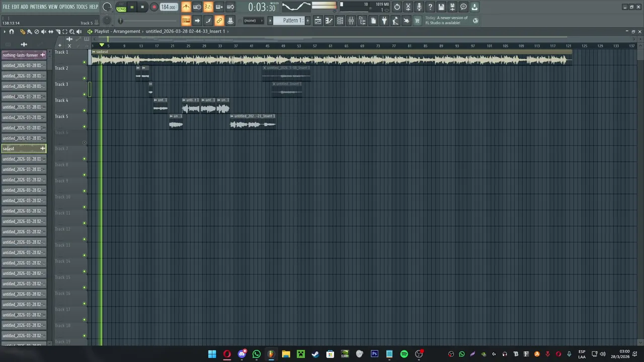Click the Playlist - Arrangement breadcrumb
This screenshot has width=644, height=362.
pyautogui.click(x=117, y=31)
